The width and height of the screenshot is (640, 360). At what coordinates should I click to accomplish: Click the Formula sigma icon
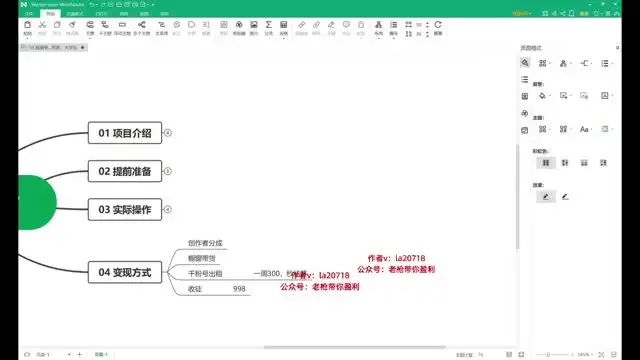click(x=269, y=25)
